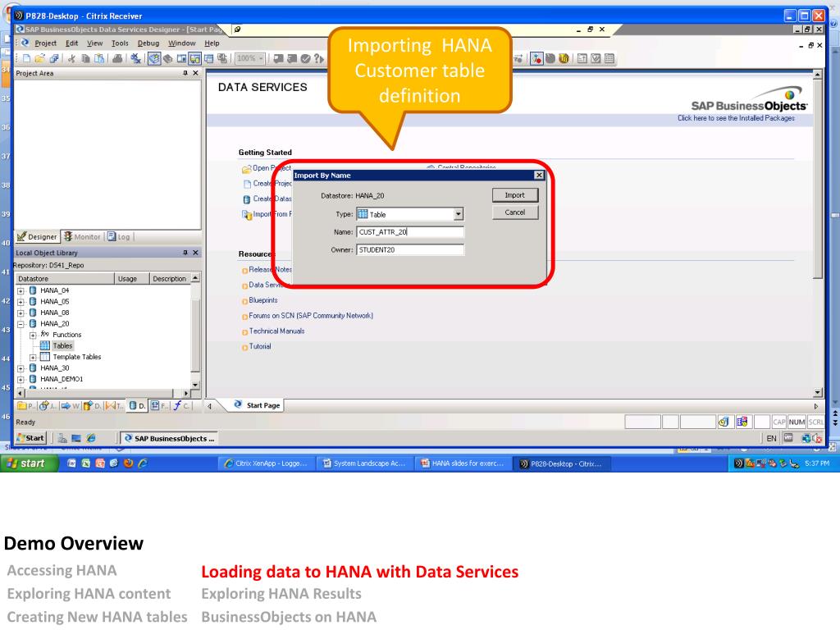Open the Type dropdown showing Table

pyautogui.click(x=458, y=214)
